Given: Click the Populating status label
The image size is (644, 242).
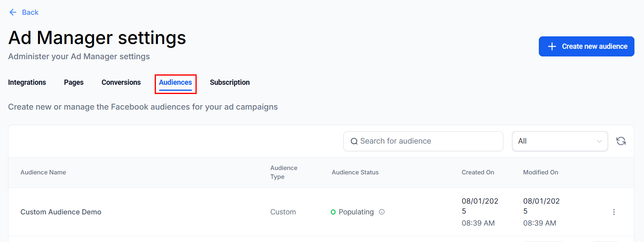Looking at the screenshot, I should click(356, 212).
